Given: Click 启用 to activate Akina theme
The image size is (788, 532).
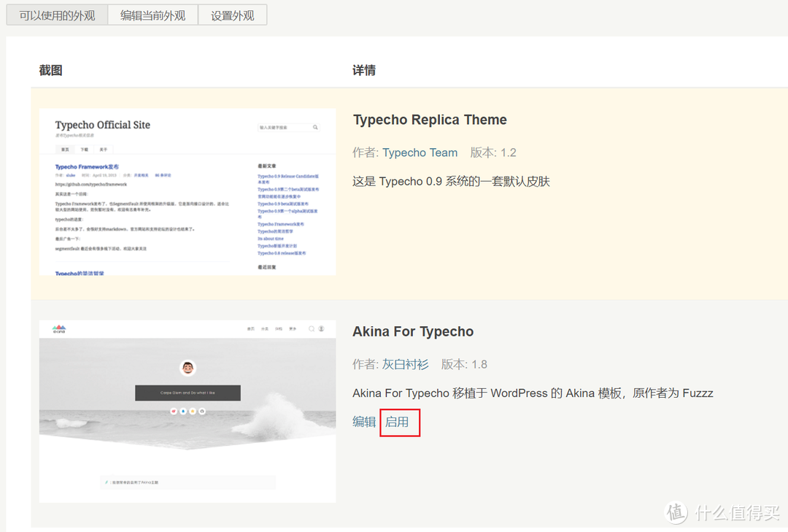Looking at the screenshot, I should tap(397, 422).
